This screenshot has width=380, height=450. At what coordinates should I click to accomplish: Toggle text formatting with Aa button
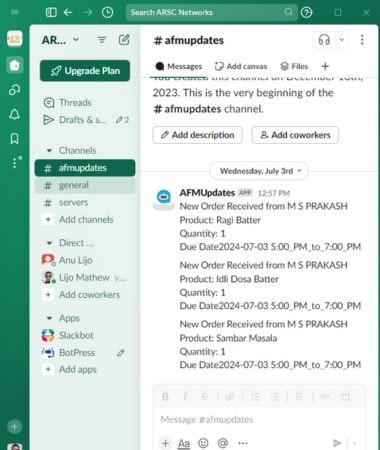tap(184, 443)
